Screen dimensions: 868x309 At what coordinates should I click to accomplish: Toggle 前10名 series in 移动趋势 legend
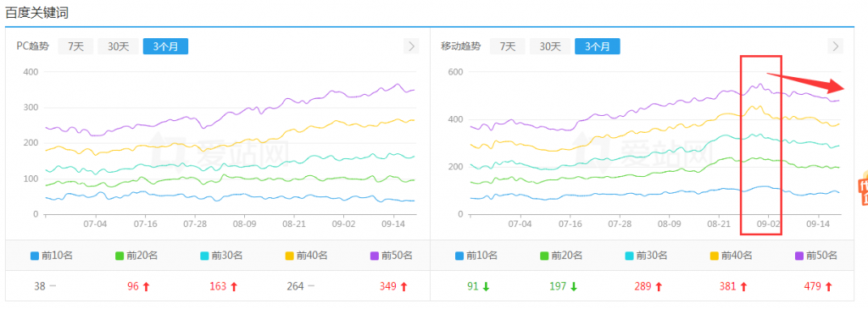(x=476, y=256)
